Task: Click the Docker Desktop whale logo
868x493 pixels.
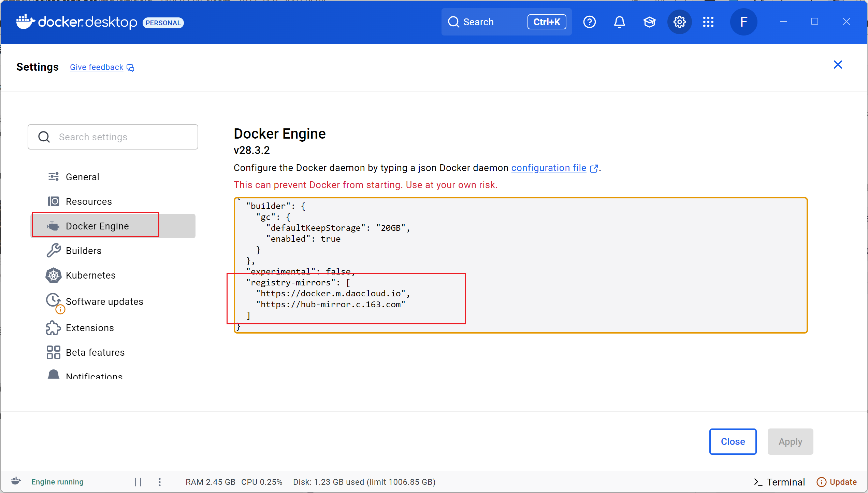Action: pos(26,22)
